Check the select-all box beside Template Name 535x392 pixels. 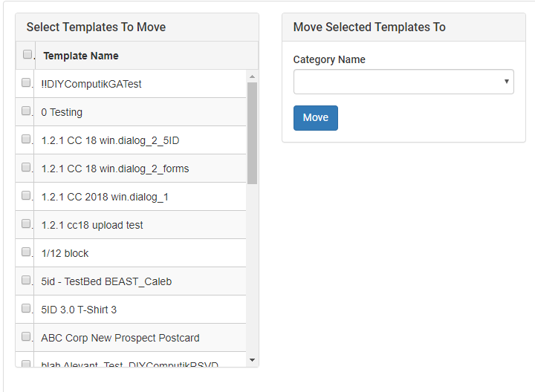point(27,54)
